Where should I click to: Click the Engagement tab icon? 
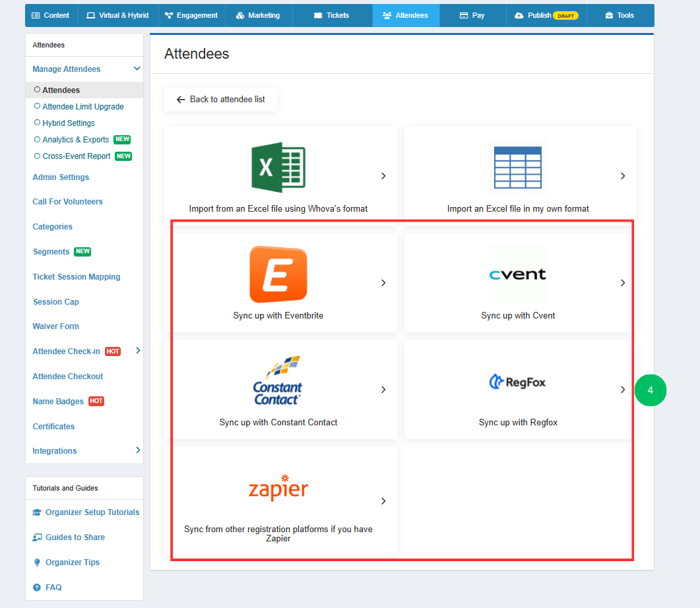pyautogui.click(x=169, y=16)
